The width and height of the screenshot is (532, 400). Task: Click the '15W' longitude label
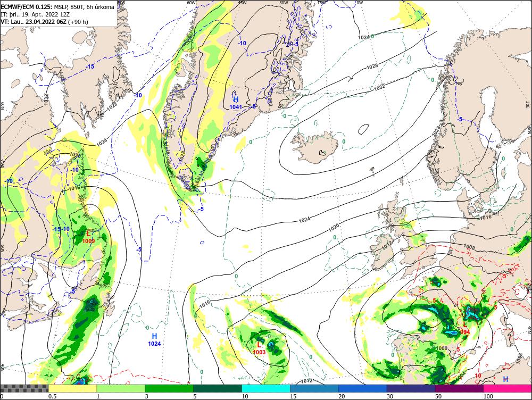[321, 2]
